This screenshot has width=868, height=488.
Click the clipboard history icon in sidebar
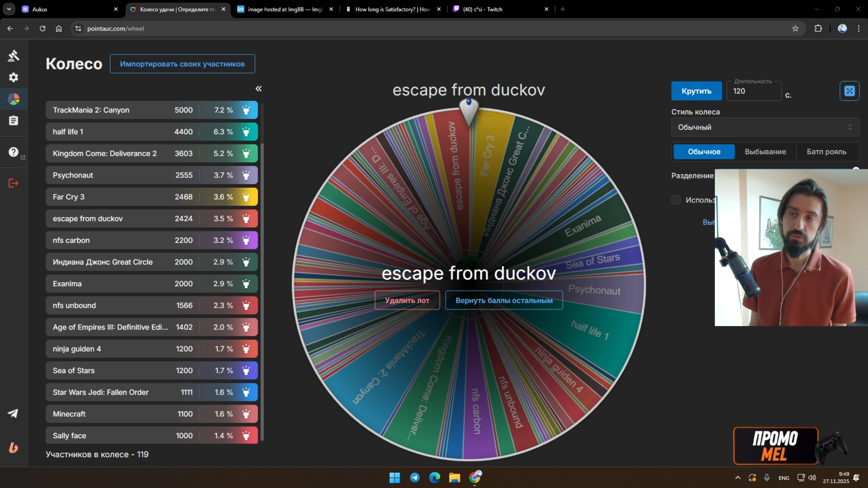click(14, 120)
